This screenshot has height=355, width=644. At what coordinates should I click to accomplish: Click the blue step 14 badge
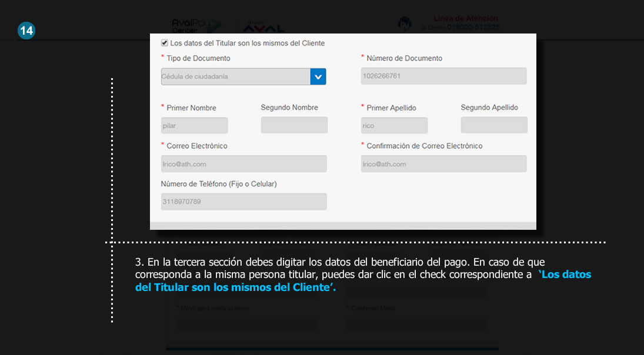click(26, 31)
